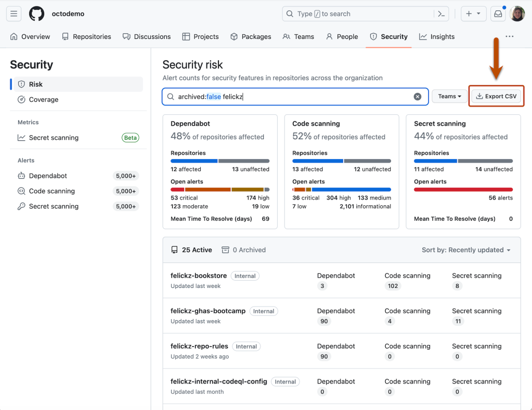Clear the search query using the X icon

417,96
